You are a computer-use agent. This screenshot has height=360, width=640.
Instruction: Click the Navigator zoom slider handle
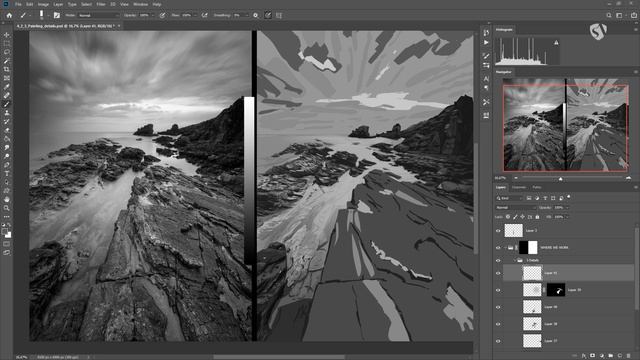(x=560, y=179)
